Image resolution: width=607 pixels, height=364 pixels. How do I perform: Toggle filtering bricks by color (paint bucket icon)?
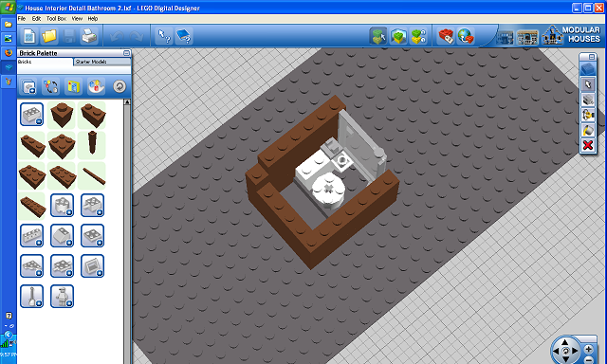(96, 86)
